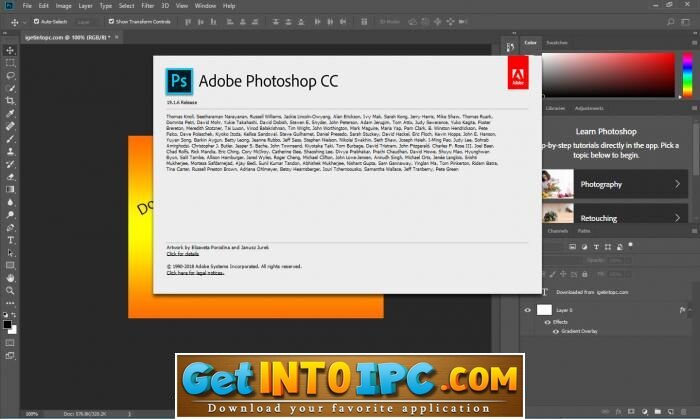Select the Healing Brush tool
700x419 pixels.
pyautogui.click(x=10, y=126)
